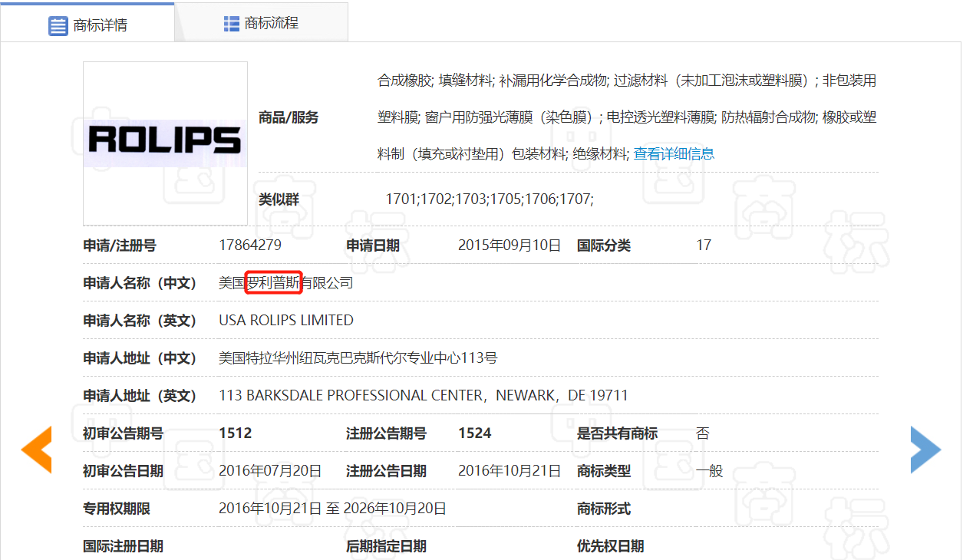This screenshot has width=963, height=560.
Task: Click the blue right navigation arrow
Action: [x=926, y=450]
